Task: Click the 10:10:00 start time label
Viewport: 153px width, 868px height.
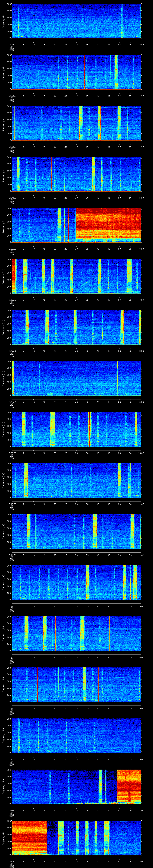Action: [x=12, y=504]
